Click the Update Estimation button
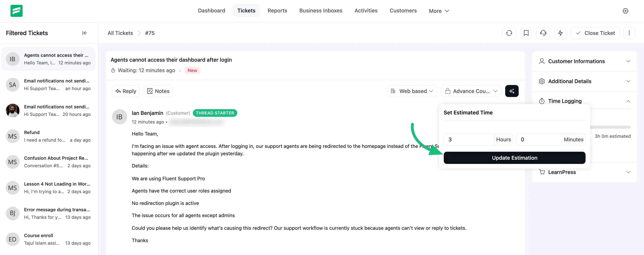 pos(514,158)
